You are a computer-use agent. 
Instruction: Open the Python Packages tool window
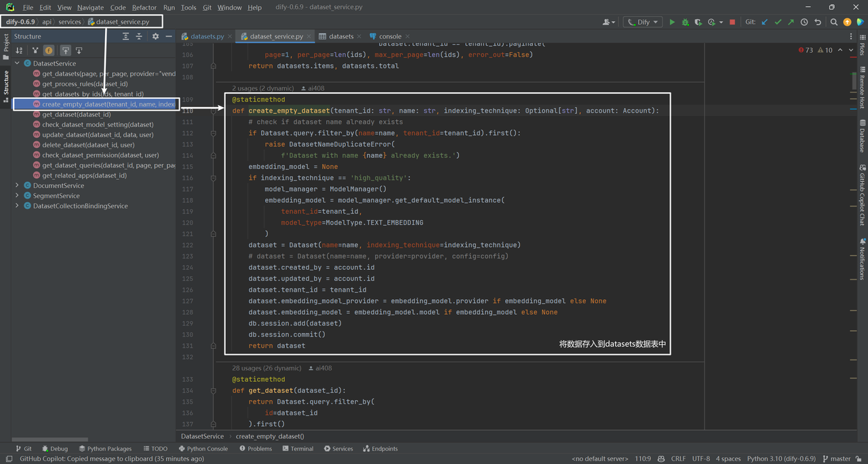click(105, 448)
